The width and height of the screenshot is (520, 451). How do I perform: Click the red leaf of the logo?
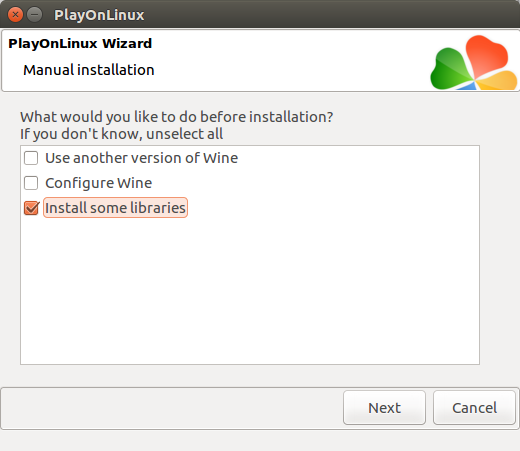pyautogui.click(x=487, y=55)
